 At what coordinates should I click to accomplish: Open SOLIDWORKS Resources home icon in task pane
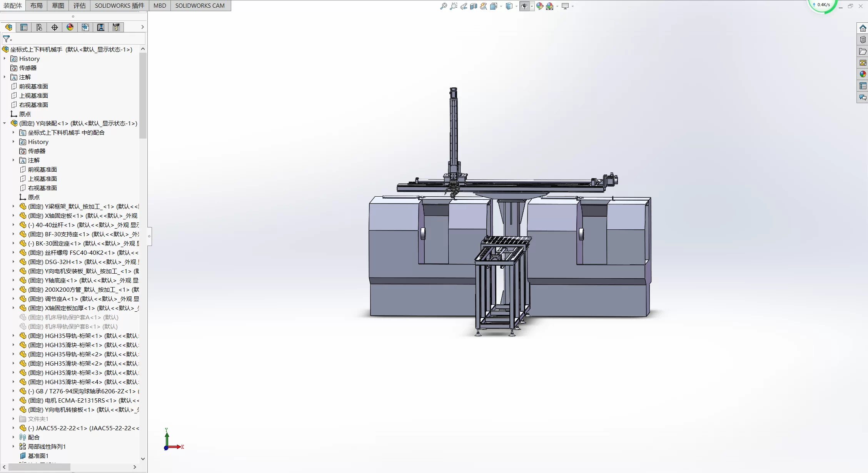point(863,28)
